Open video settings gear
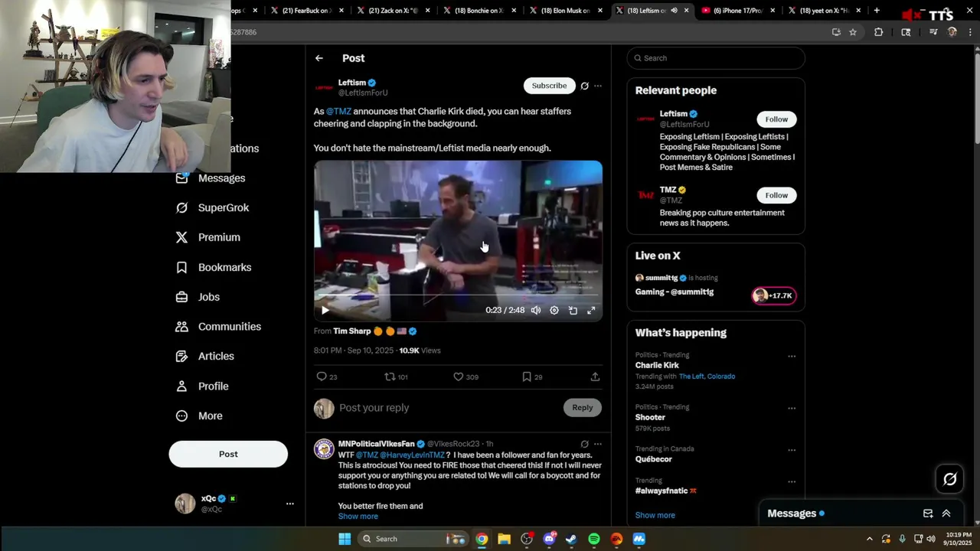Viewport: 980px width, 551px height. coord(554,310)
